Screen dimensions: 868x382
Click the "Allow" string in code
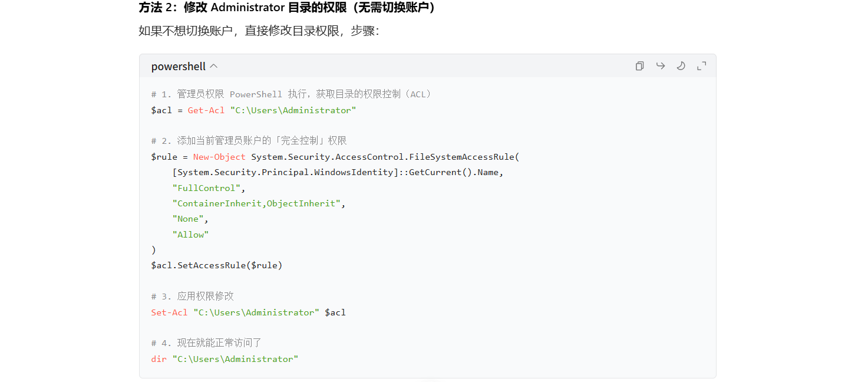(190, 235)
